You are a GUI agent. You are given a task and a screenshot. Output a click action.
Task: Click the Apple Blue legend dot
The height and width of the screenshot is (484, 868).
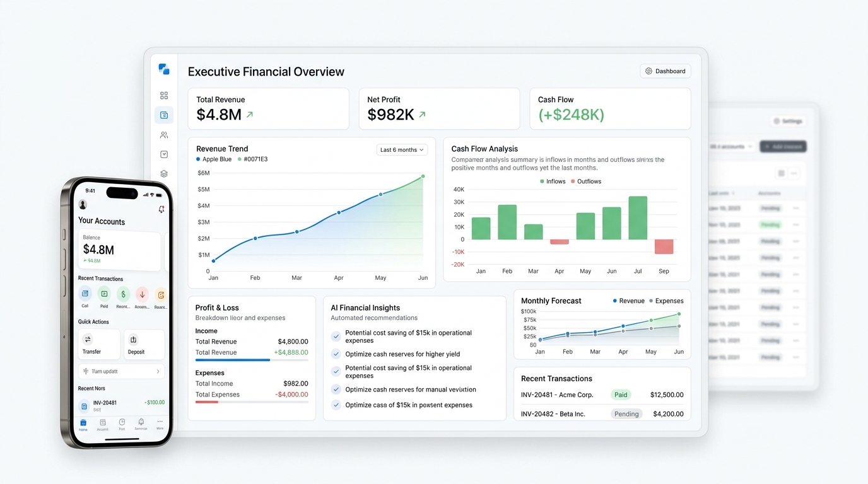pyautogui.click(x=198, y=159)
